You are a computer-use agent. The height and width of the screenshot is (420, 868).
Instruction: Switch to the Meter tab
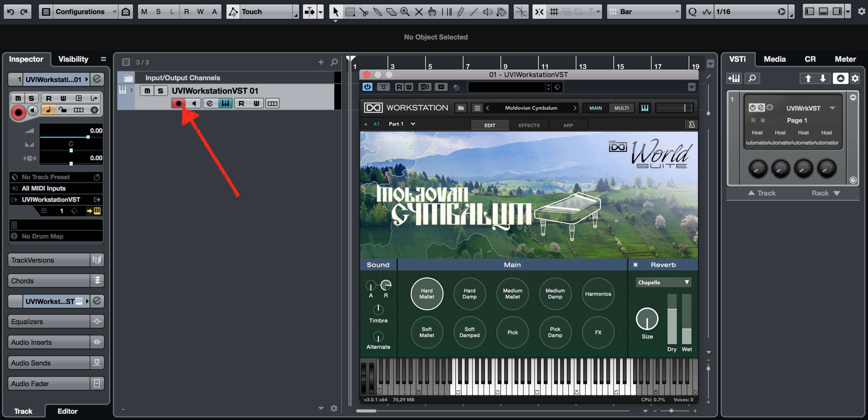(x=845, y=59)
